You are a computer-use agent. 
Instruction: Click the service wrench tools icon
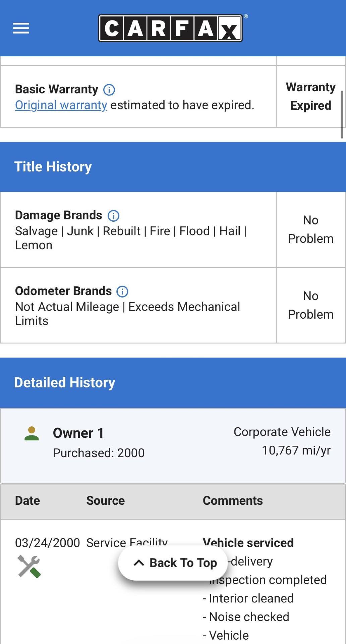click(x=29, y=566)
